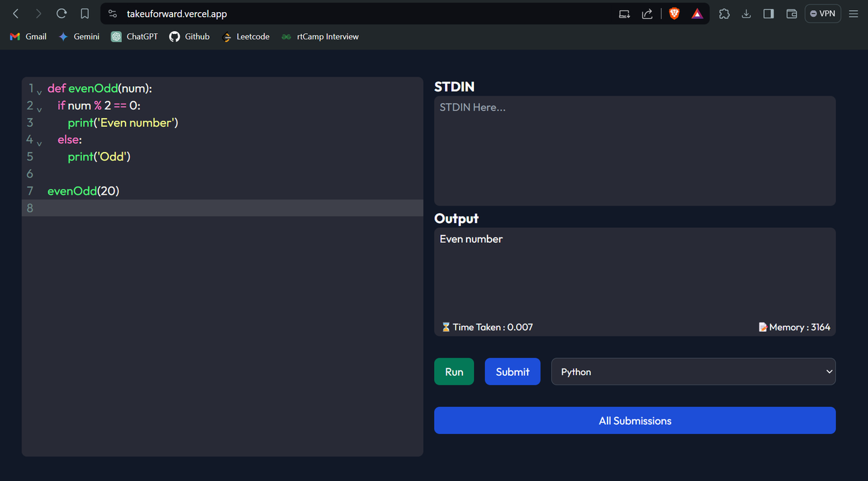Click the STDIN heading
868x481 pixels.
tap(454, 87)
